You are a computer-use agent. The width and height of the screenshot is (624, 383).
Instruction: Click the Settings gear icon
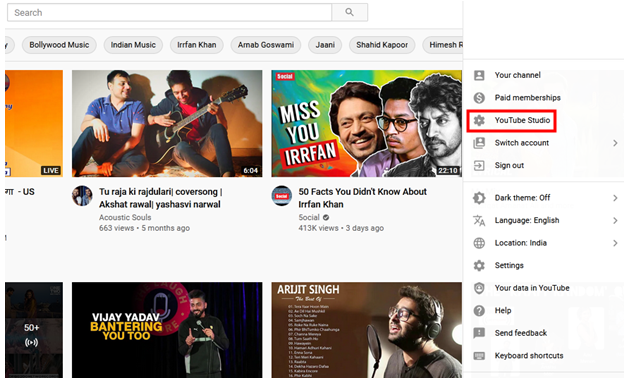tap(479, 266)
